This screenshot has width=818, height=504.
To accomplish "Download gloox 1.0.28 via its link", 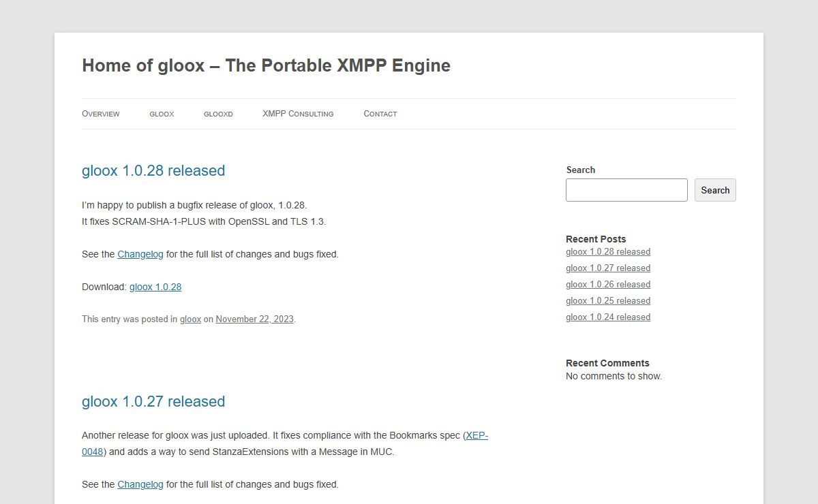I will pyautogui.click(x=155, y=287).
